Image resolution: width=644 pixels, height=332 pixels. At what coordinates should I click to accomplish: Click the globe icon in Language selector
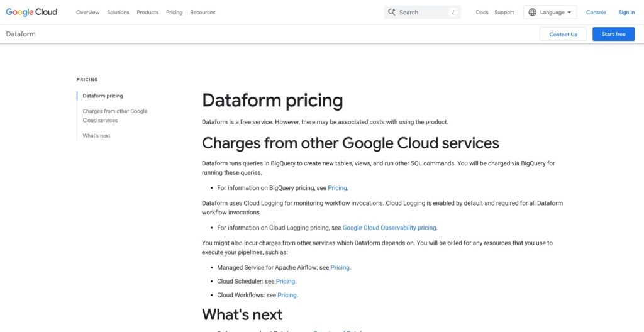[532, 13]
